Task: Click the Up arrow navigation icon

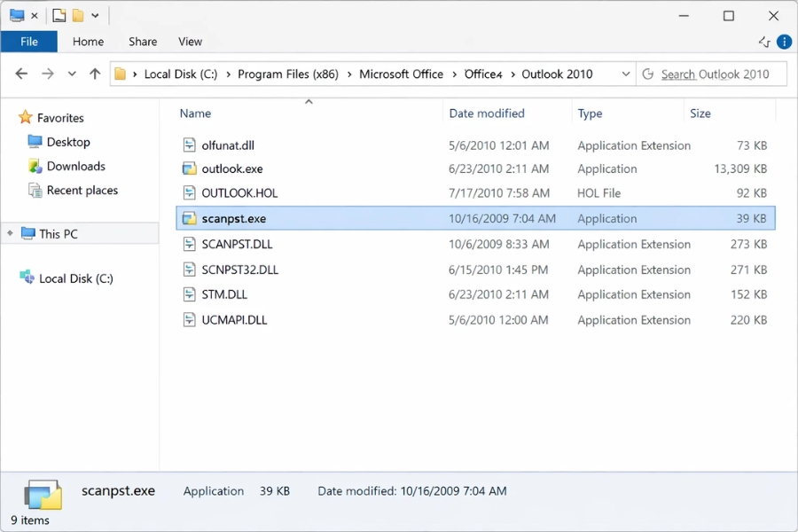Action: pos(95,74)
